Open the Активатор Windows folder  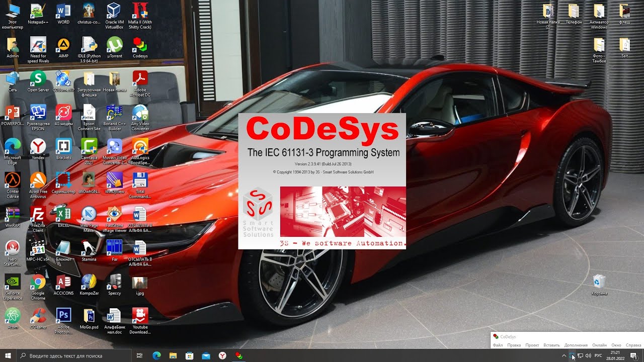[599, 17]
